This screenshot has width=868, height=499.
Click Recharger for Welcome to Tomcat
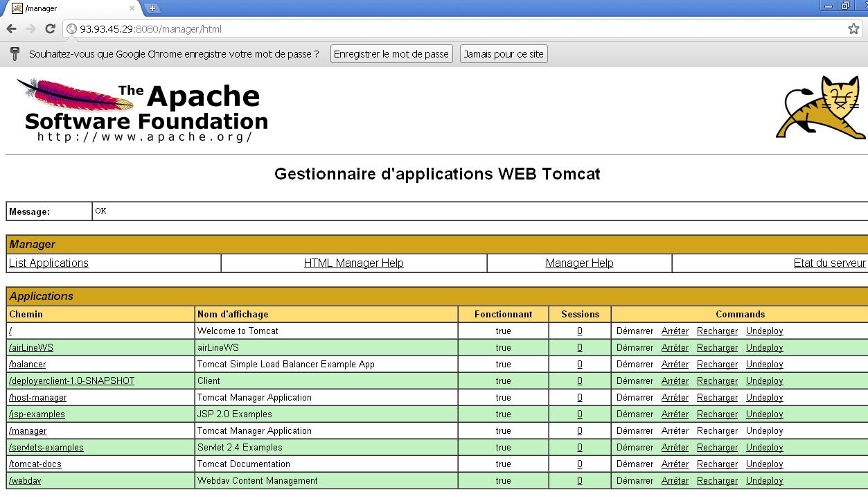(x=717, y=331)
